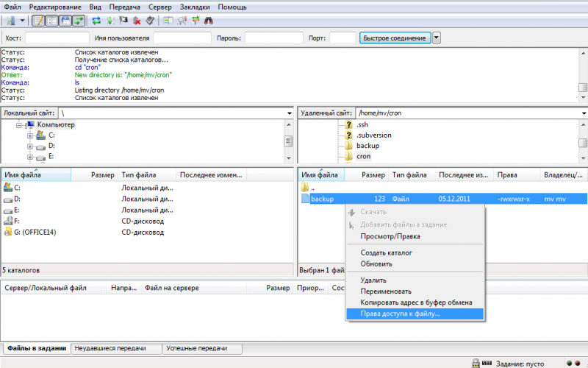The image size is (588, 368).
Task: Open the quick connect history dropdown arrow
Action: [x=437, y=38]
